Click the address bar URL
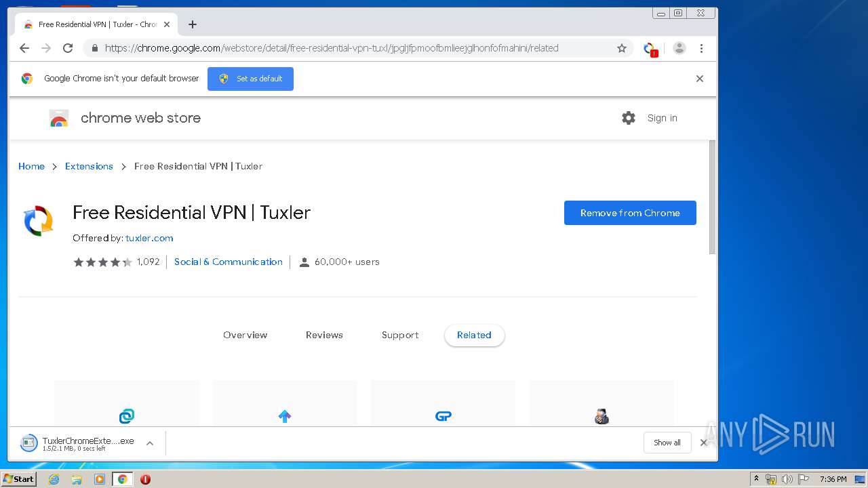The width and height of the screenshot is (868, 488). tap(332, 48)
